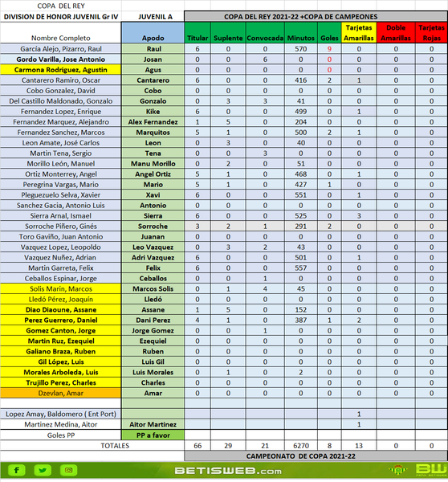Select the 570 minutes cell

(301, 49)
